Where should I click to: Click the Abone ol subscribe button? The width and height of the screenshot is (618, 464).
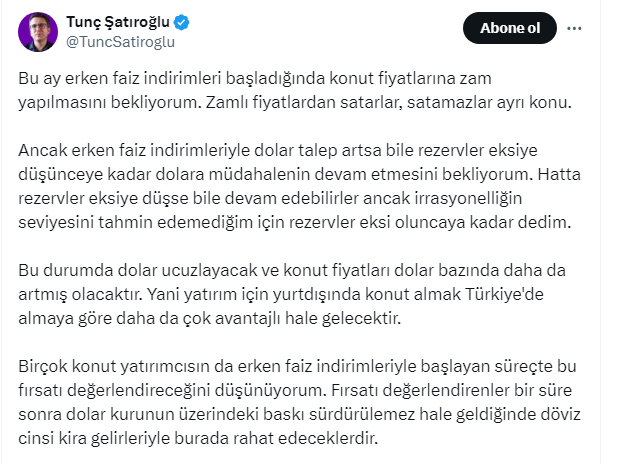[510, 29]
